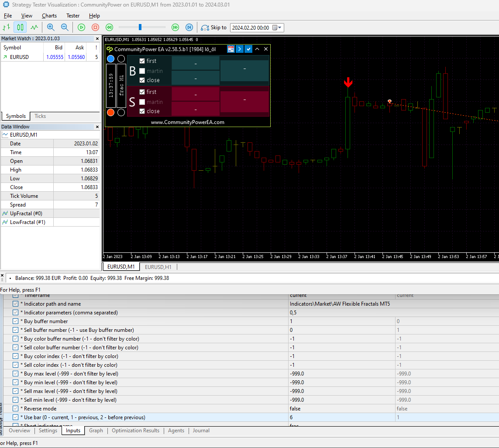Edit the Use bar value 6
The width and height of the screenshot is (499, 448).
[x=341, y=417]
